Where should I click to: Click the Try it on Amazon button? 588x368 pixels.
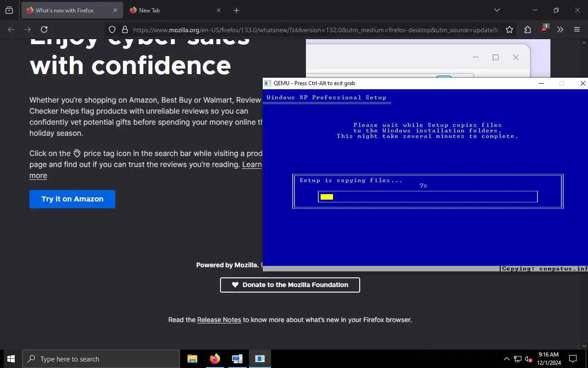tap(72, 199)
